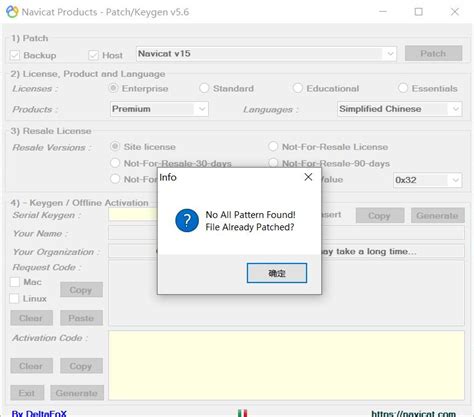This screenshot has height=417, width=474.
Task: Click Generate button next to Serial Keygen
Action: coord(438,216)
